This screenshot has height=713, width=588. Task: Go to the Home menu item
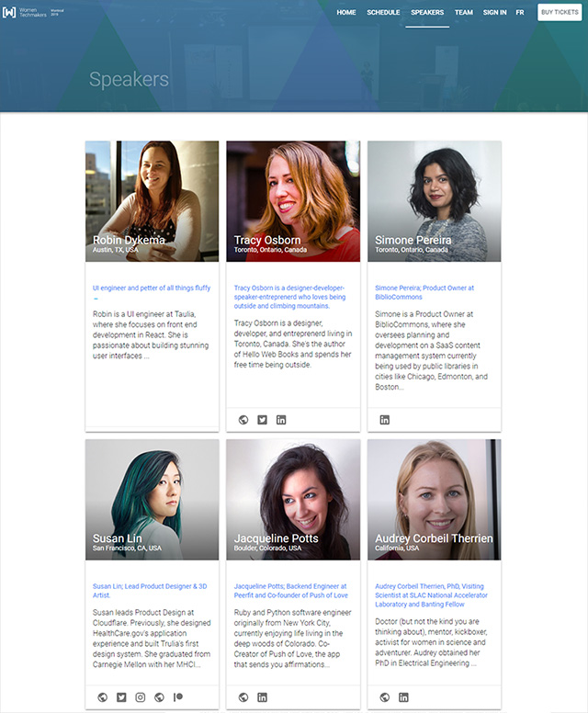point(346,12)
